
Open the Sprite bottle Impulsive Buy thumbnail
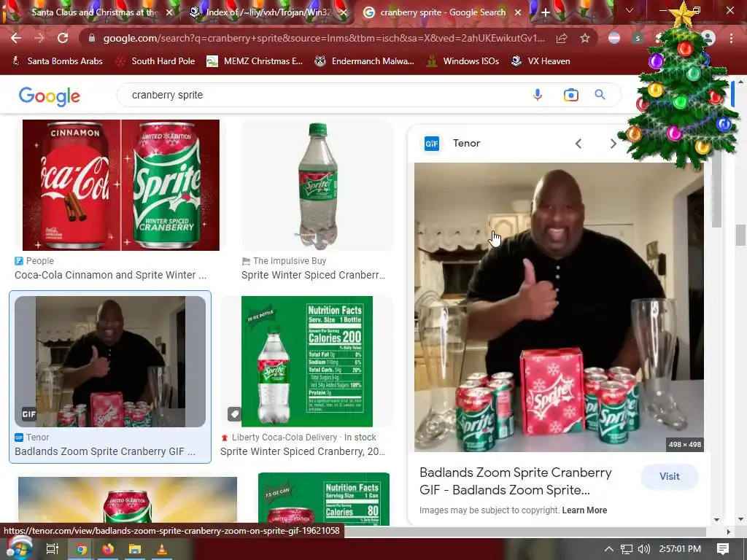(x=317, y=184)
